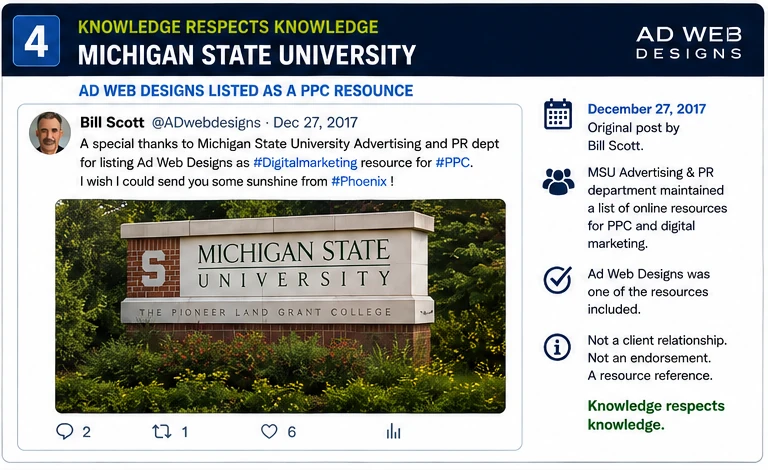Click the blue number 4 badge
This screenshot has width=768, height=470.
click(36, 41)
